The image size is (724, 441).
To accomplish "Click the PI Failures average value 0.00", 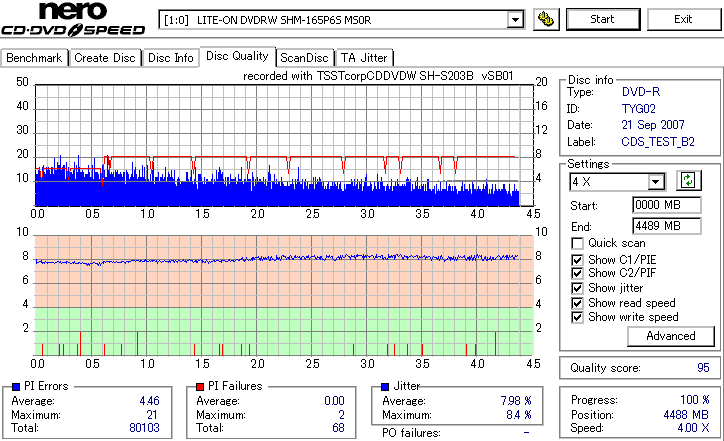I will point(334,401).
